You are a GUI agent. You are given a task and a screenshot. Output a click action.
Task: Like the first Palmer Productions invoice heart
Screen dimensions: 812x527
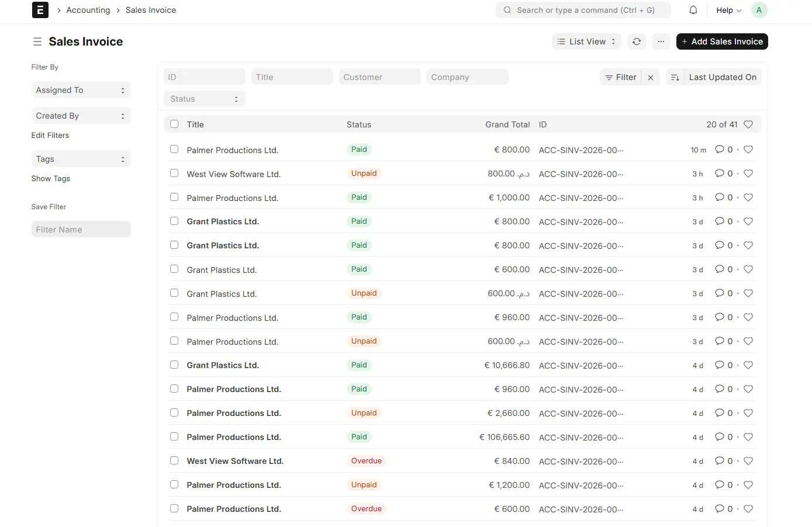point(748,150)
